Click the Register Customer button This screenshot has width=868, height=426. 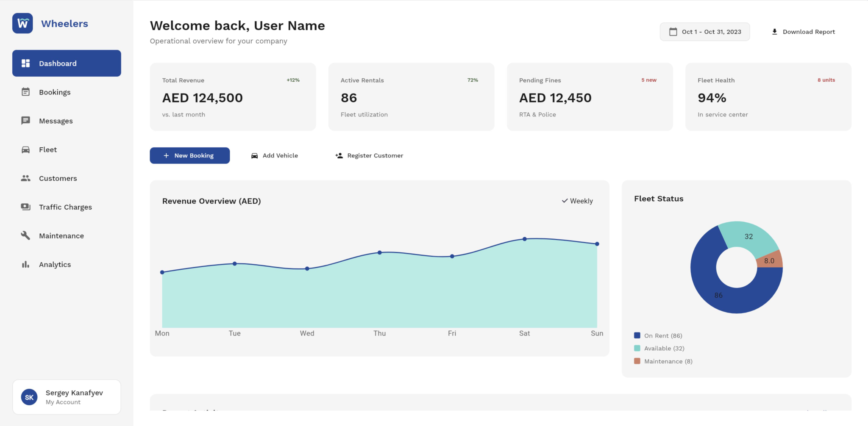point(369,155)
